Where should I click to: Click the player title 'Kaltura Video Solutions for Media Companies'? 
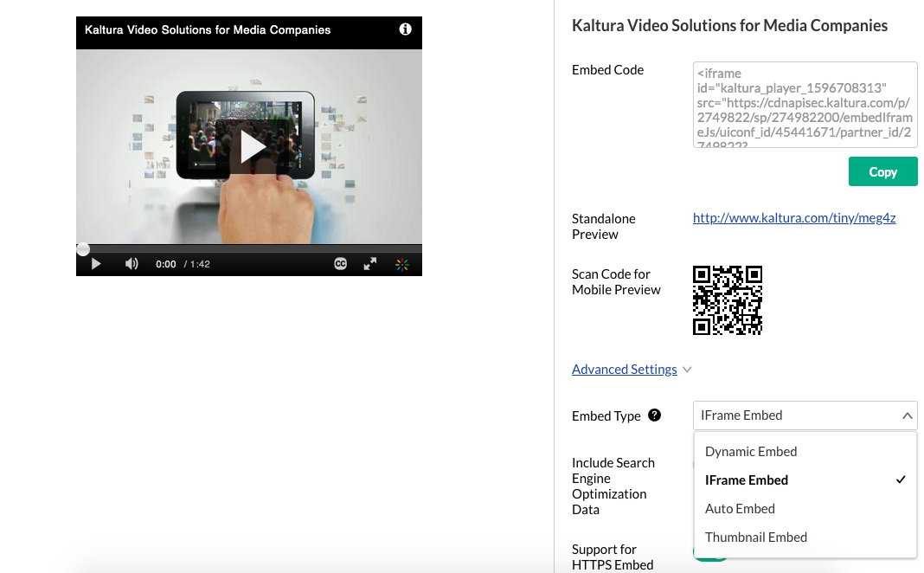tap(208, 30)
